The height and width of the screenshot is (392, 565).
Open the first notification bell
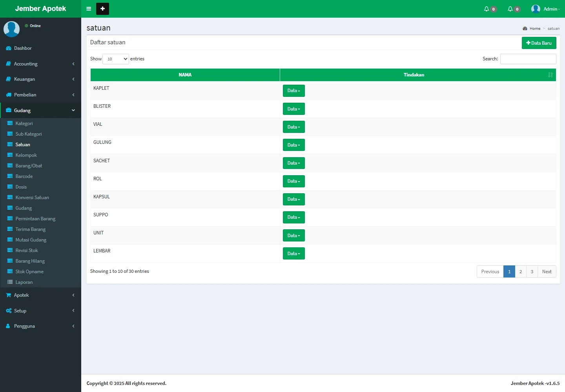point(487,9)
